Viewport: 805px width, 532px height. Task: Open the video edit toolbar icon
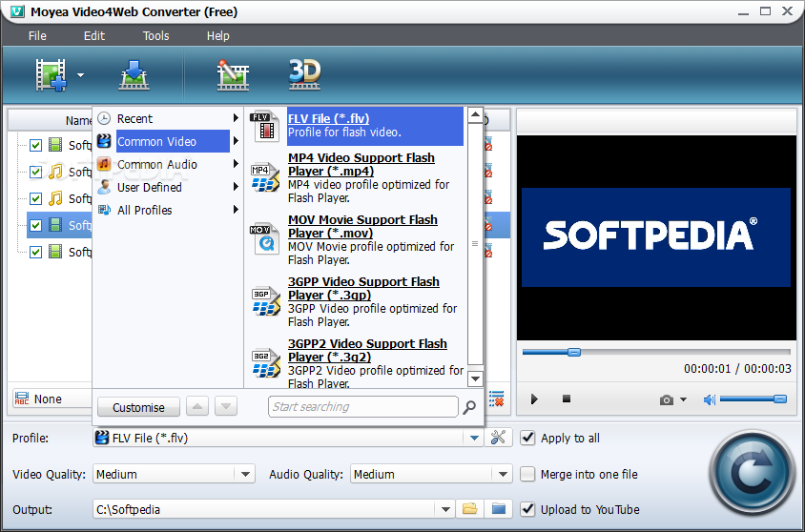pyautogui.click(x=233, y=75)
